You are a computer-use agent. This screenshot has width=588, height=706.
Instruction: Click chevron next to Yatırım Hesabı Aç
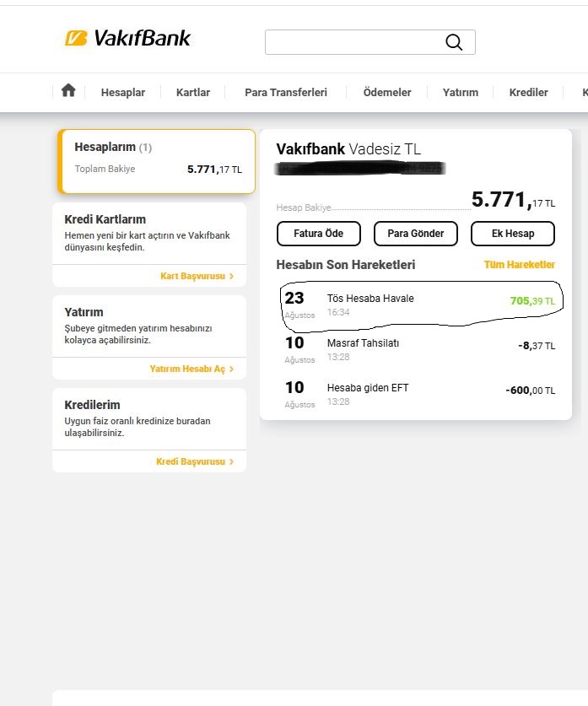231,369
